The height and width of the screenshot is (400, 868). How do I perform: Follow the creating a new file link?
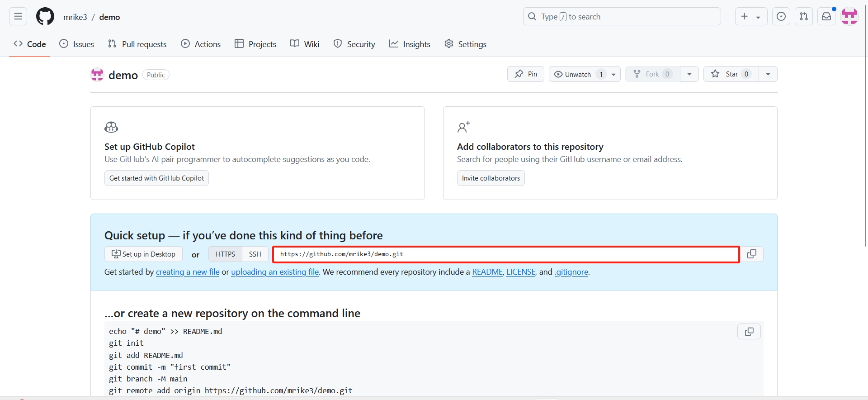tap(188, 272)
